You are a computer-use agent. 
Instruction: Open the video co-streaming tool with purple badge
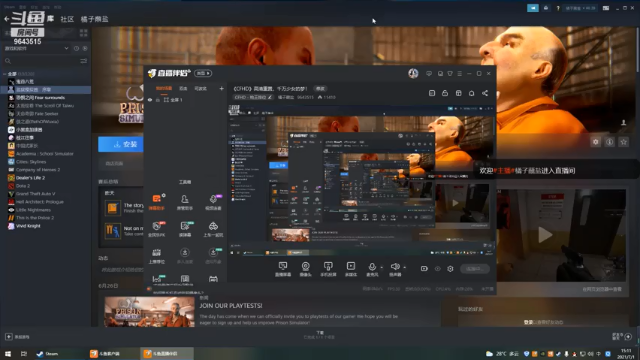[x=213, y=202]
